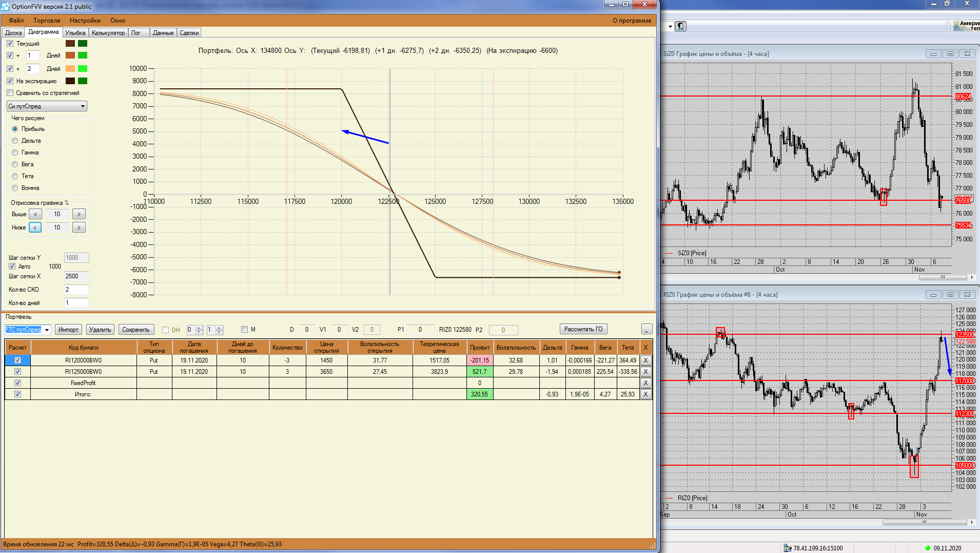Uncheck Расчет for RI120000BW0 row
980x553 pixels.
pos(17,360)
